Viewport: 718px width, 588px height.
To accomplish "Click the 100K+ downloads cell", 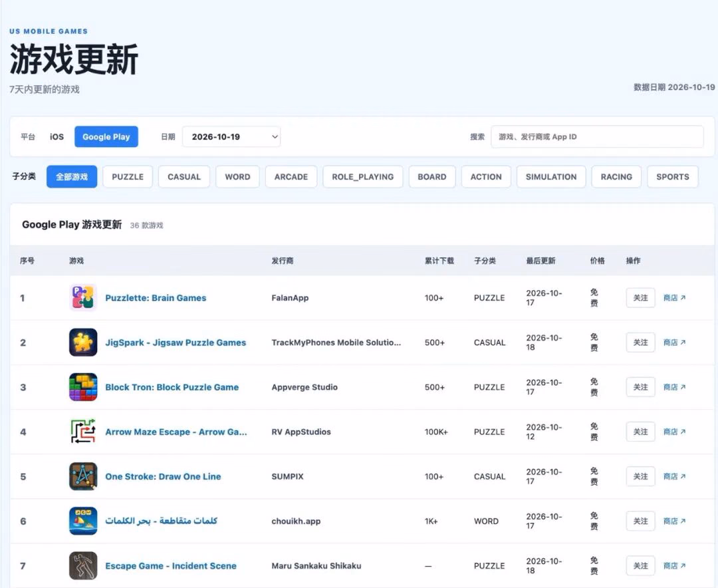I will [x=436, y=432].
